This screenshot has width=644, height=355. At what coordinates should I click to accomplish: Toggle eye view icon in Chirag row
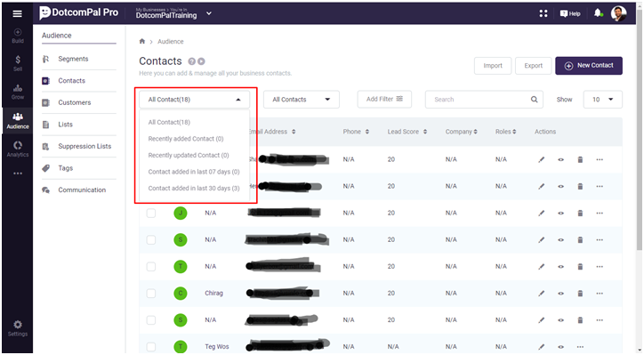[x=560, y=294]
